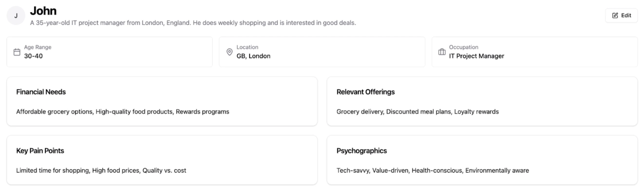This screenshot has height=192, width=644.
Task: Select the persona name John heading
Action: (43, 11)
